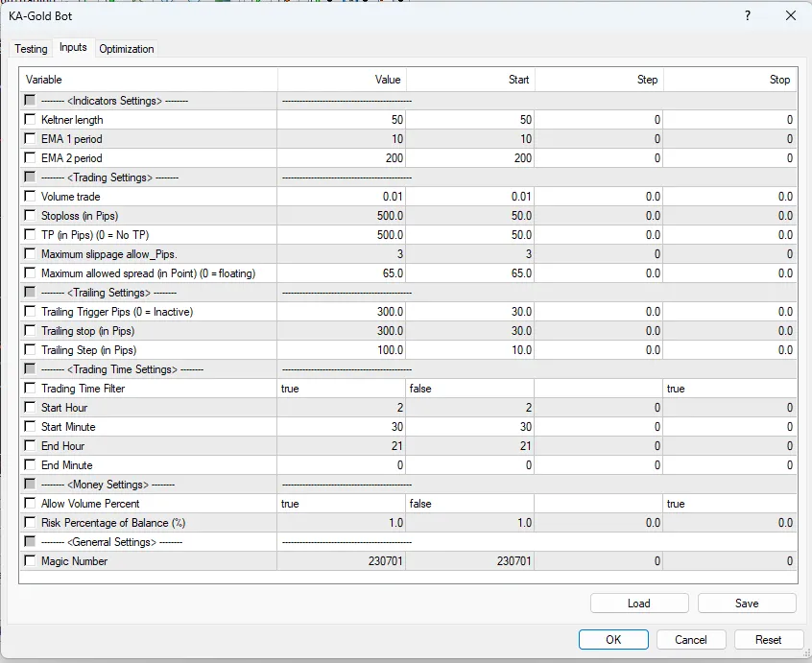Select the Inputs tab

point(73,47)
